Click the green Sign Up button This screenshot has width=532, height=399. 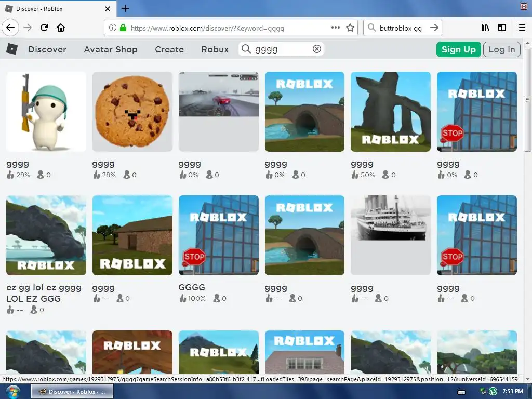(x=458, y=49)
